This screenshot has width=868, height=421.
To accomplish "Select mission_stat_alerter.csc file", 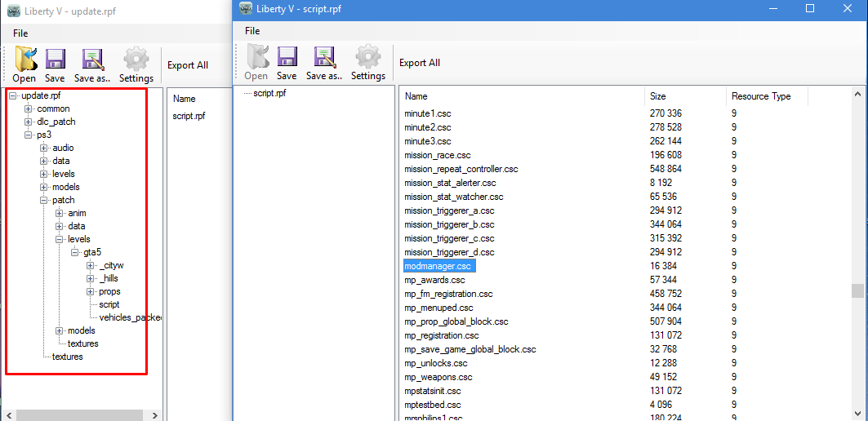I will [450, 183].
